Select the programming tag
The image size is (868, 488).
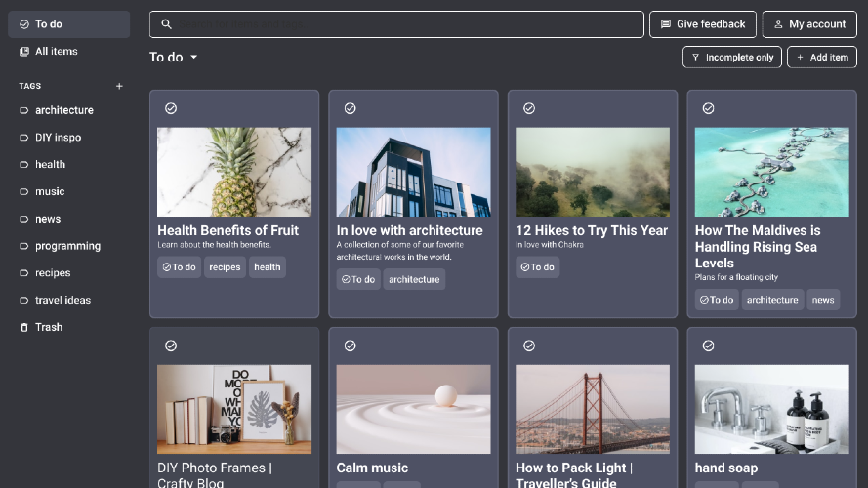tap(68, 246)
